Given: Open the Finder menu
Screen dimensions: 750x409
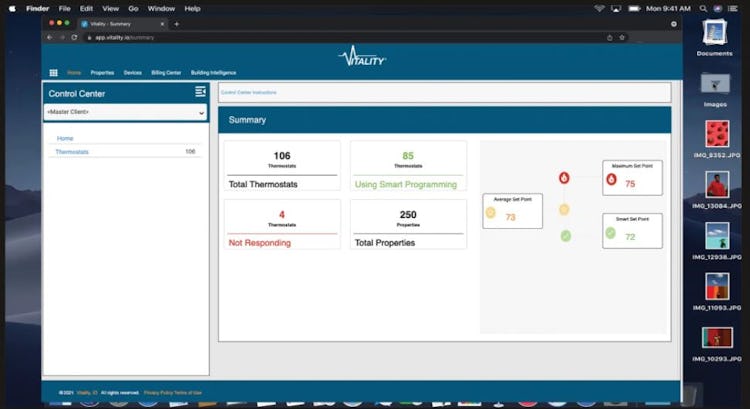Looking at the screenshot, I should click(x=38, y=9).
